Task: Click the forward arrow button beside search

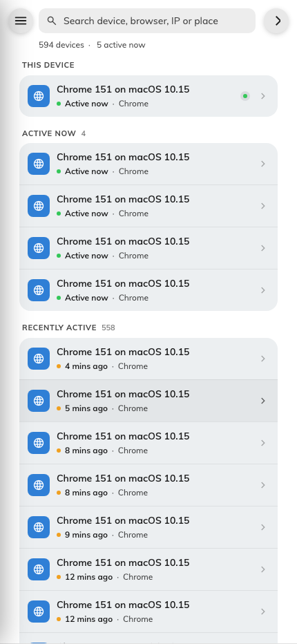Action: click(x=278, y=21)
